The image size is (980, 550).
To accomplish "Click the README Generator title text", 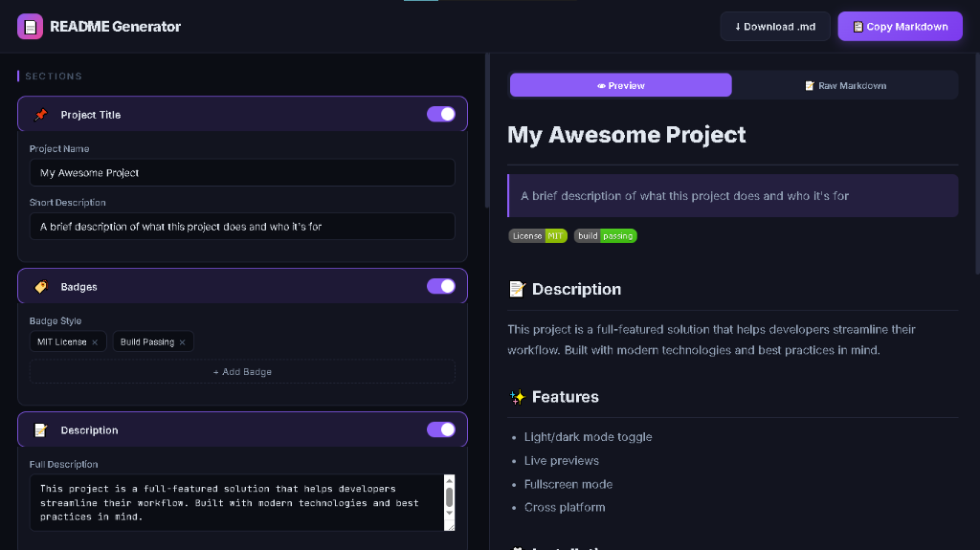I will (115, 26).
